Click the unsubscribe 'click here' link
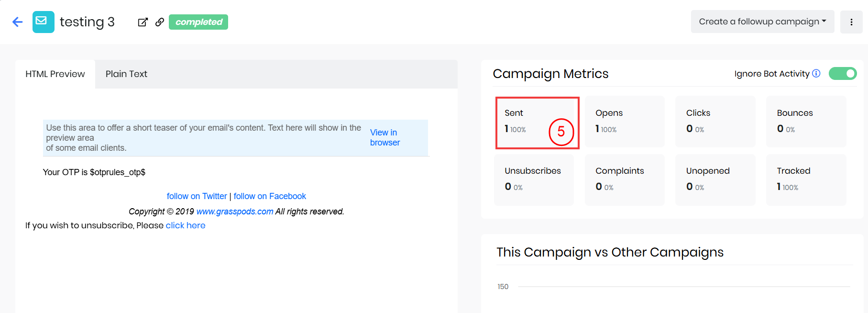Image resolution: width=868 pixels, height=313 pixels. pyautogui.click(x=186, y=225)
